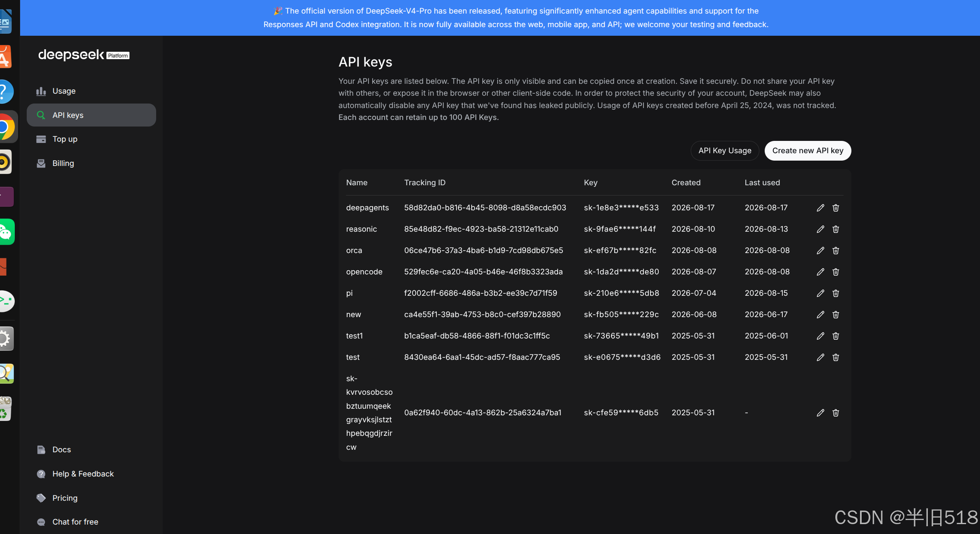This screenshot has height=534, width=980.
Task: Edit the pi API key name
Action: tap(820, 293)
